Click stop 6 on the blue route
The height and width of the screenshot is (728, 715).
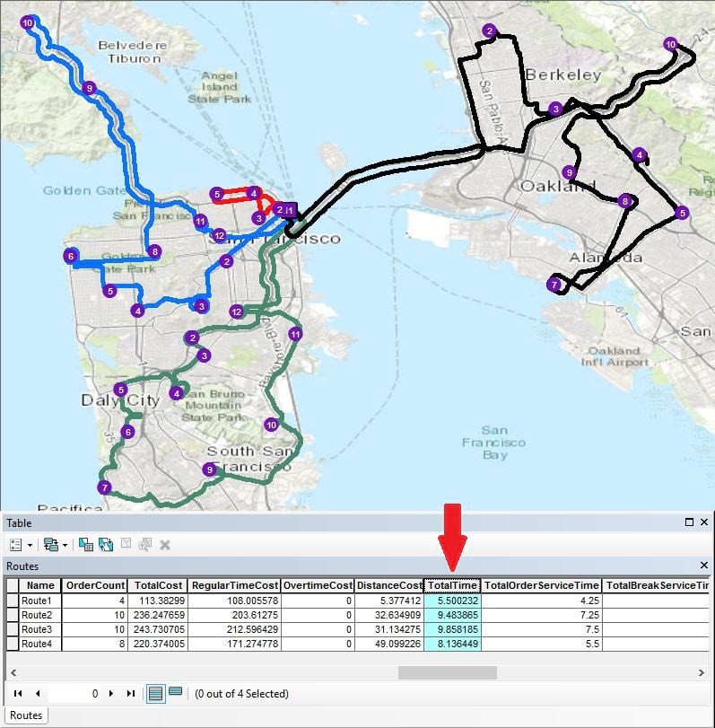pos(71,256)
